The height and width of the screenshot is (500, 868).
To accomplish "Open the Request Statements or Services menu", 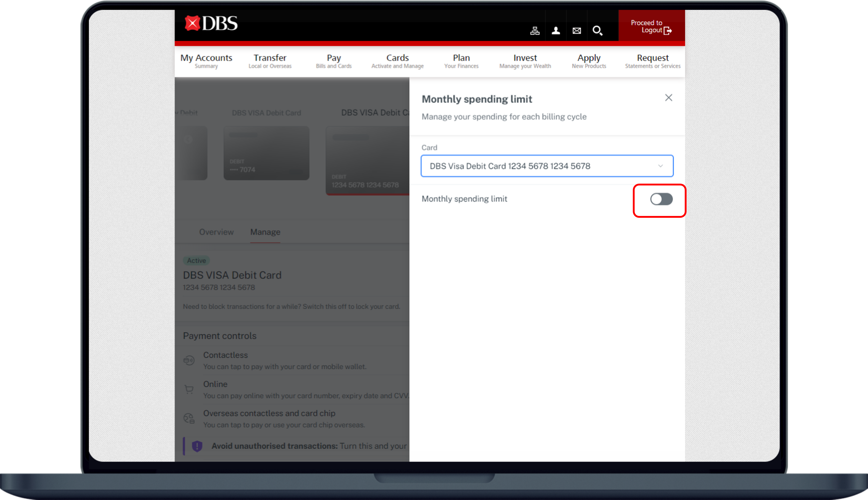I will click(652, 61).
